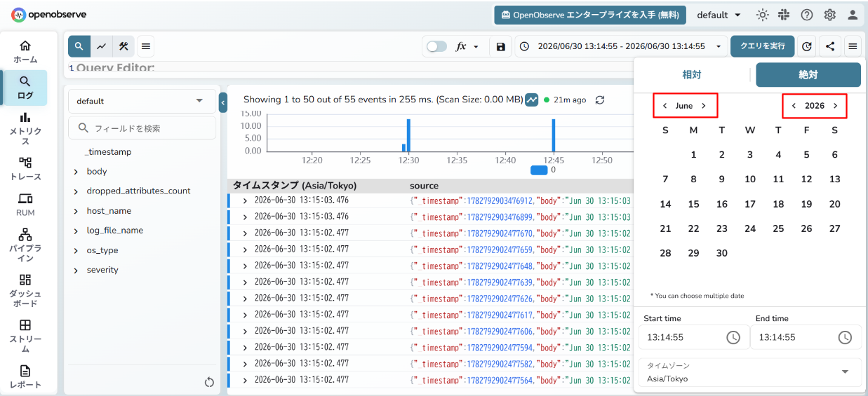The width and height of the screenshot is (868, 396).
Task: Click the source column header
Action: click(x=424, y=186)
